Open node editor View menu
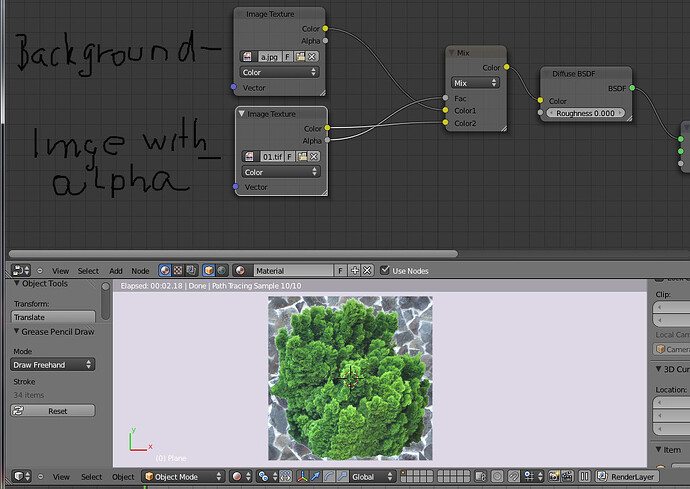The image size is (690, 489). [x=60, y=271]
